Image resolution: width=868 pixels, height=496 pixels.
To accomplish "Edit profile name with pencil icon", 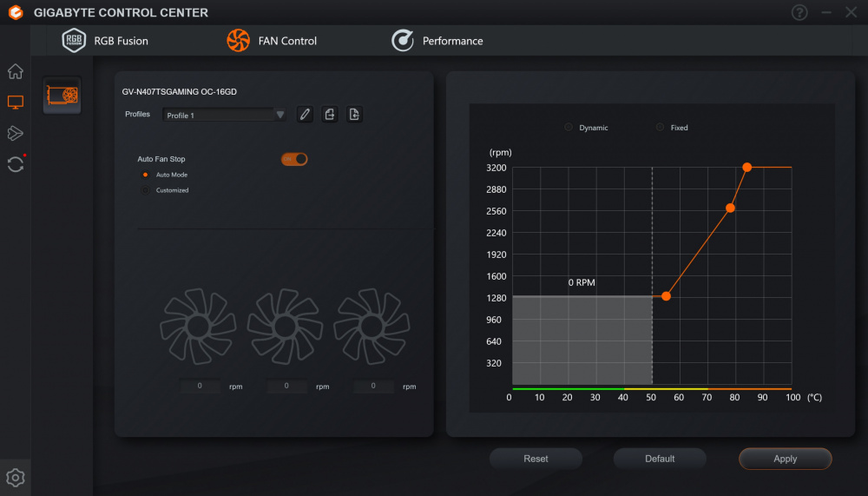I will click(305, 114).
